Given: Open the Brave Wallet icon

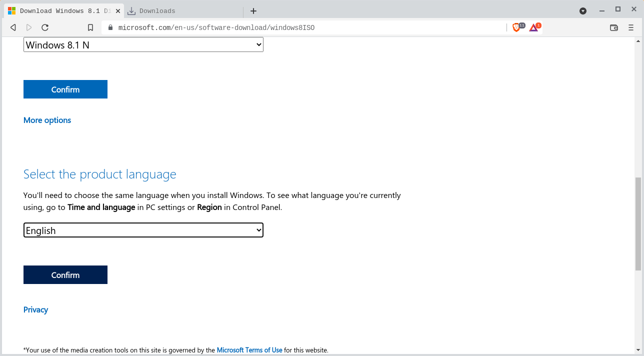Looking at the screenshot, I should [x=614, y=27].
